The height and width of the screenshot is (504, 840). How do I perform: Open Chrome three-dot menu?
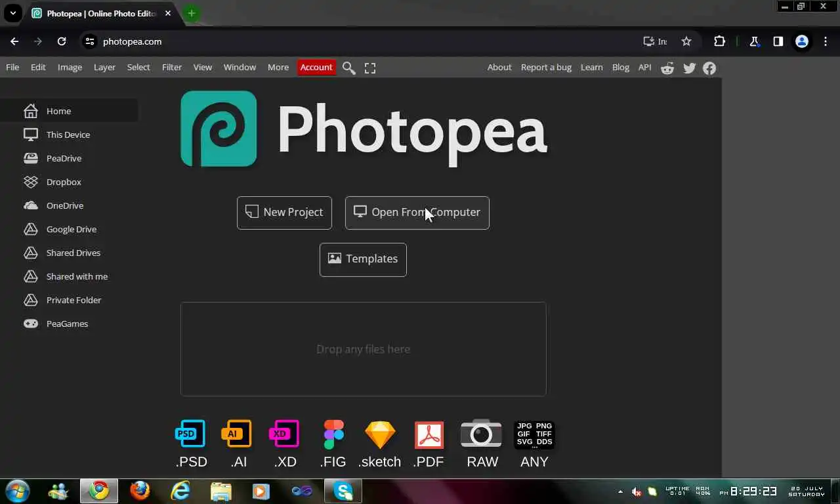[826, 41]
